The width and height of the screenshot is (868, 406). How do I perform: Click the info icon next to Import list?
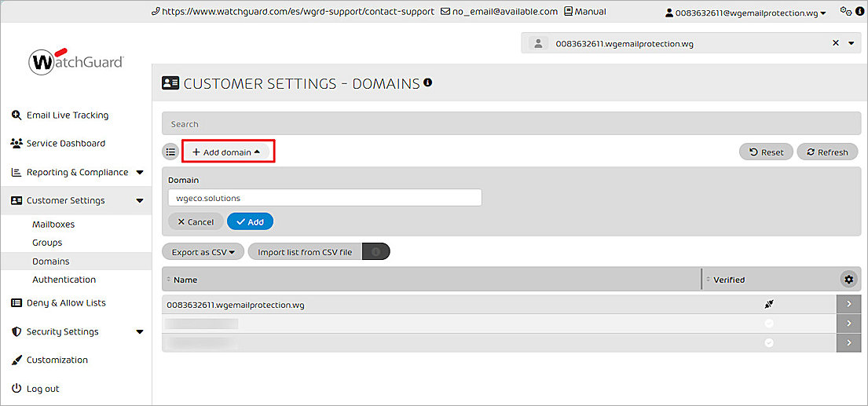(376, 251)
